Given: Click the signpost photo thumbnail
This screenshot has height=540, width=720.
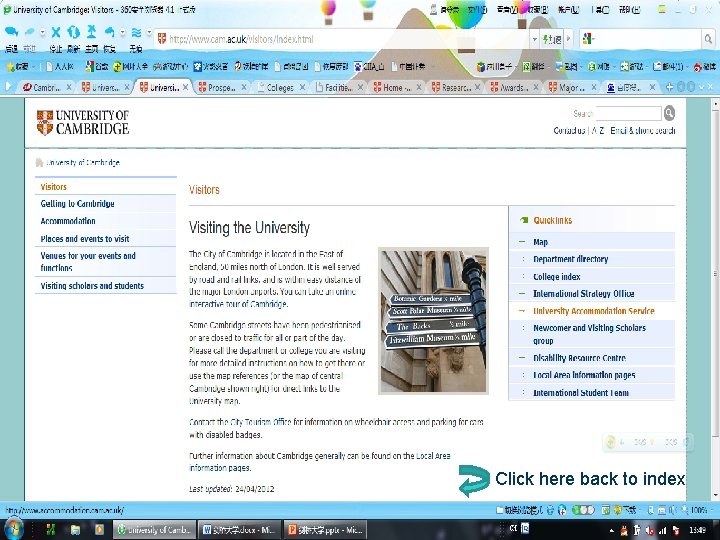Looking at the screenshot, I should tap(433, 321).
